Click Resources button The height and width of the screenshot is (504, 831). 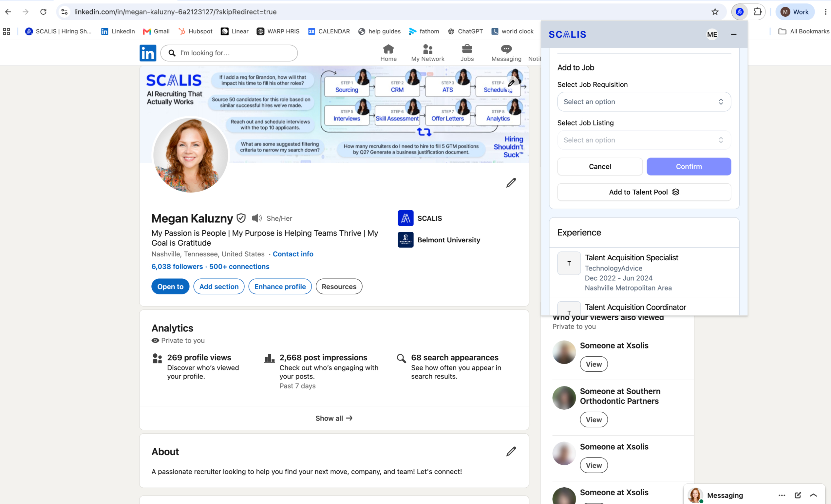(339, 287)
